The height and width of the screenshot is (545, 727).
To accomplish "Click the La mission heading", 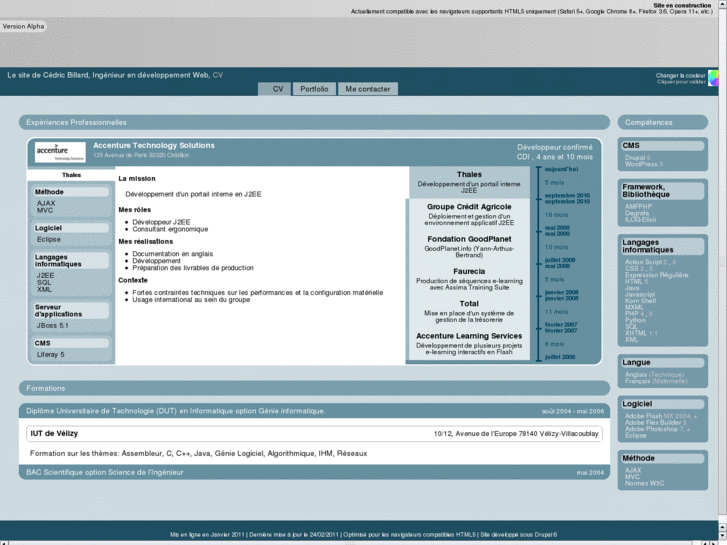I will (137, 179).
